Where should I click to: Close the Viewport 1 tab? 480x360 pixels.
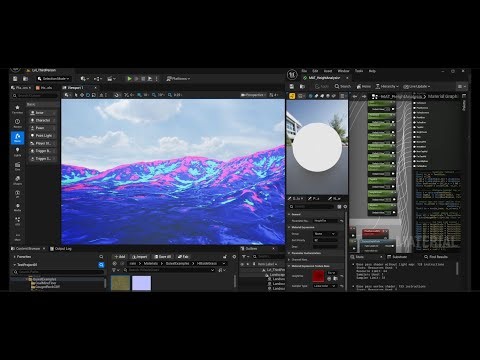click(x=95, y=88)
